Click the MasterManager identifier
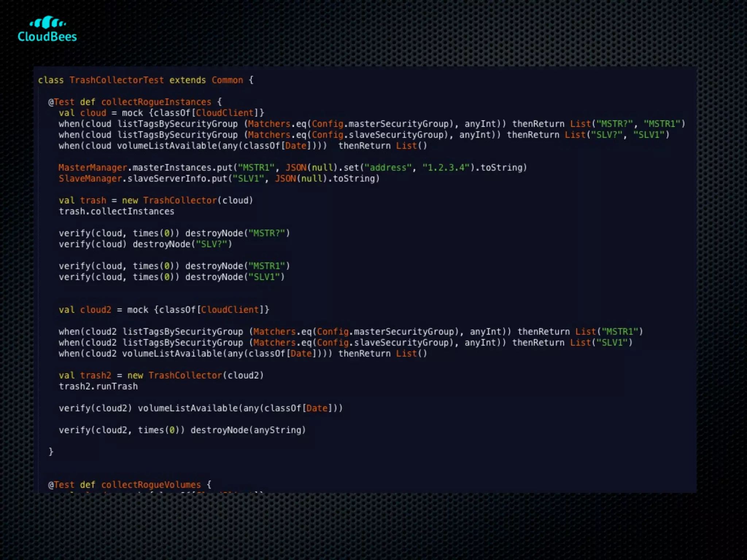 click(x=93, y=168)
